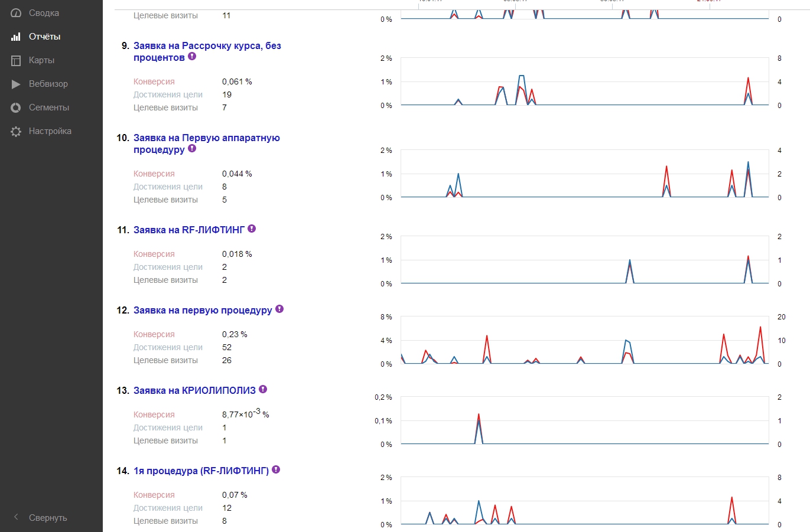
Task: Click Достижения цели label under goal 14
Action: click(x=168, y=508)
